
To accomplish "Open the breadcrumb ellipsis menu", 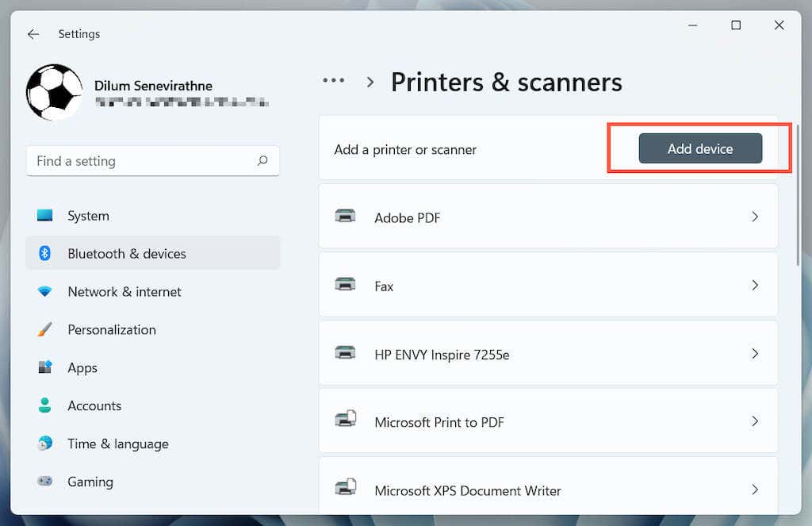I will pyautogui.click(x=334, y=80).
